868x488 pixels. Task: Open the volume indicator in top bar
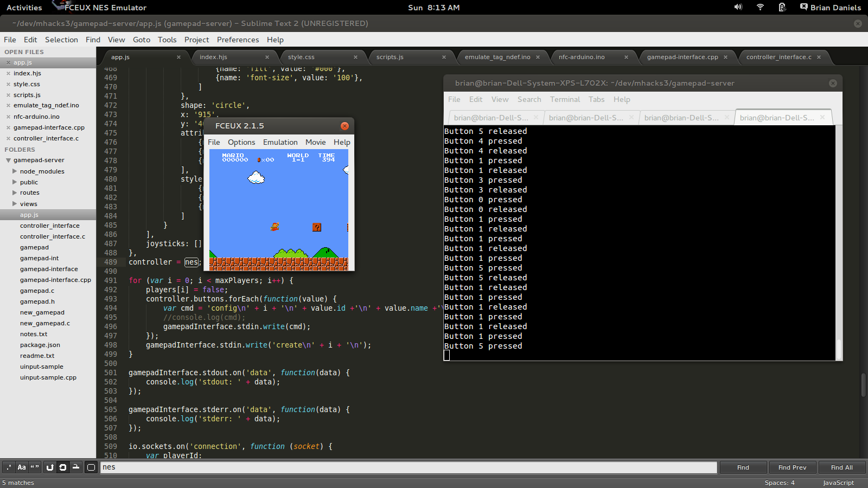[738, 7]
